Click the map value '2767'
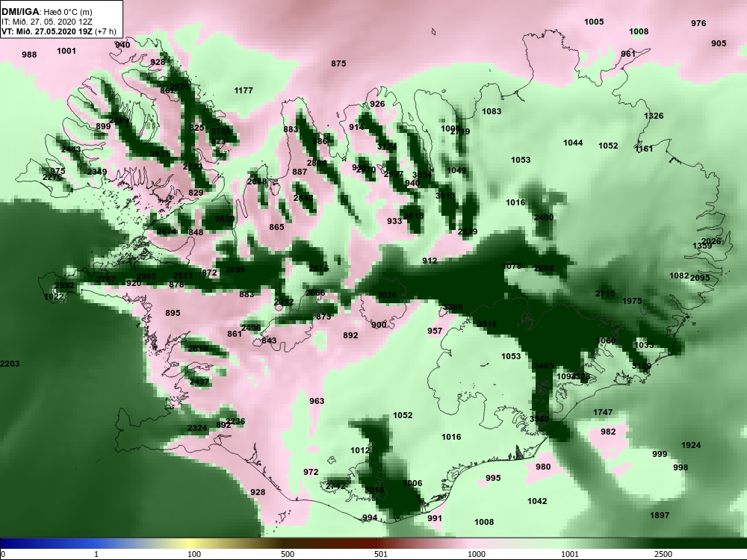747x560 pixels. [106, 279]
